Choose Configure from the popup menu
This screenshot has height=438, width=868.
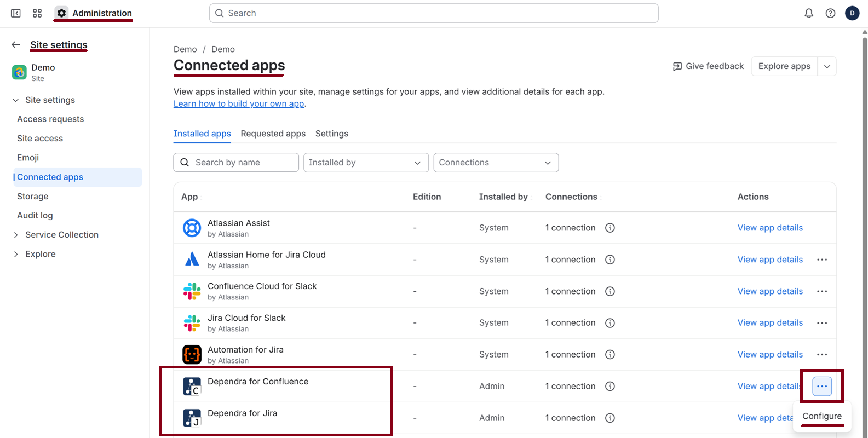822,416
